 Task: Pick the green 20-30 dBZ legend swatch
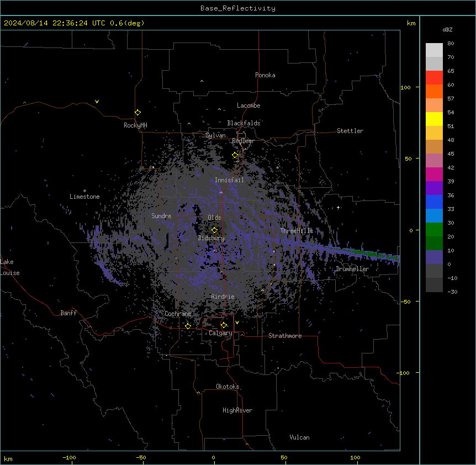tap(434, 230)
